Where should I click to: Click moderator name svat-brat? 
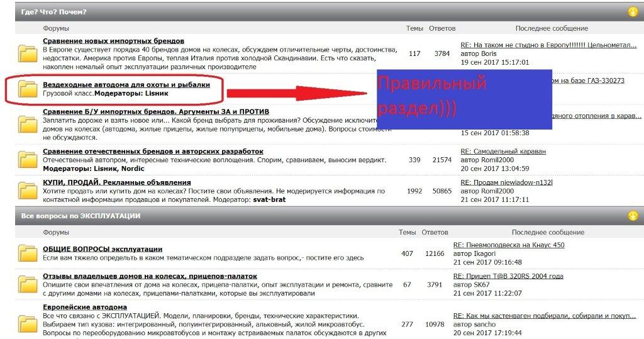click(269, 199)
